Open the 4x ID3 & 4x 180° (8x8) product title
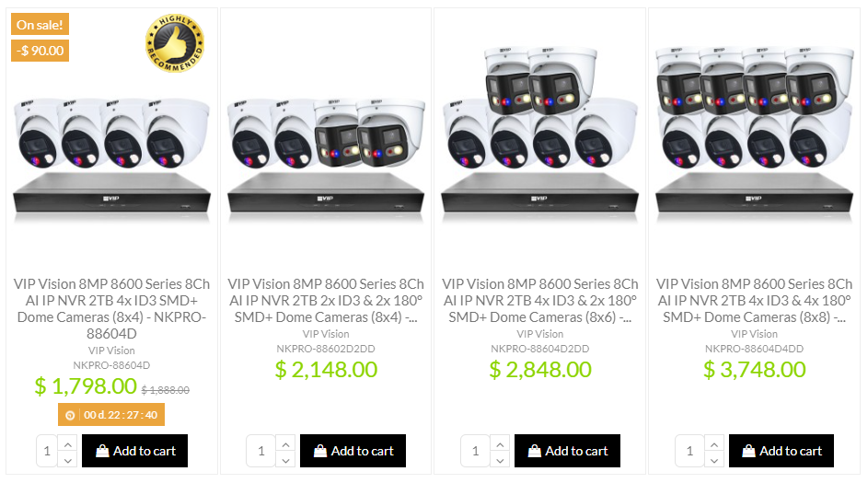 (755, 301)
